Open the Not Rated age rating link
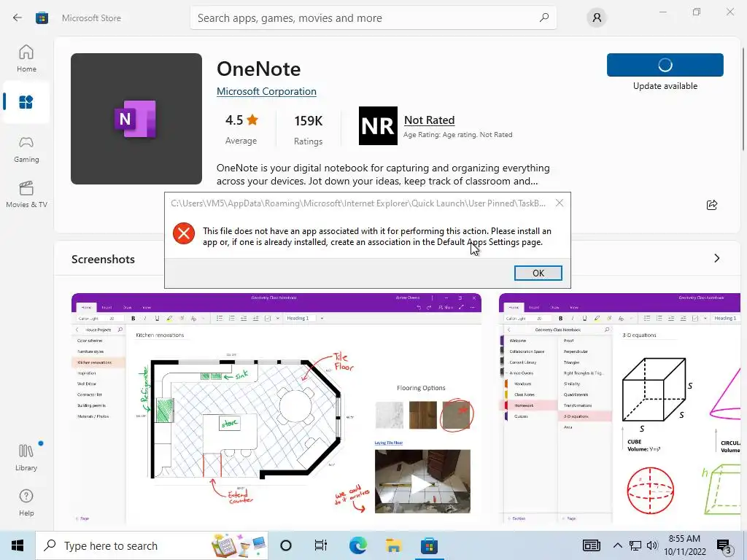This screenshot has width=747, height=560. coord(429,120)
